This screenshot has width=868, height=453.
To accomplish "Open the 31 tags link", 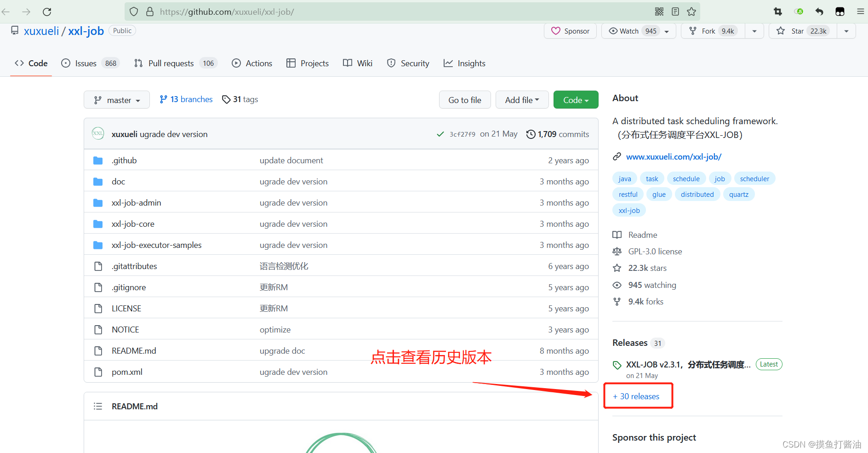I will pyautogui.click(x=240, y=99).
